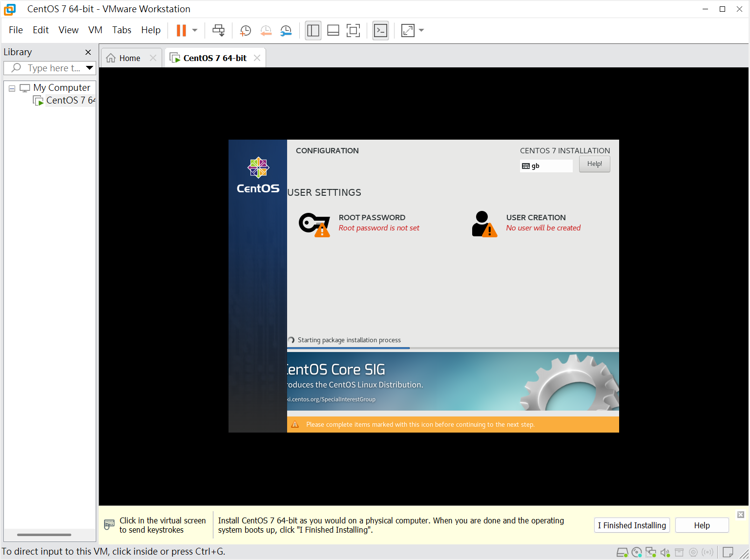
Task: Toggle the thumbnail bar view button
Action: pos(333,30)
